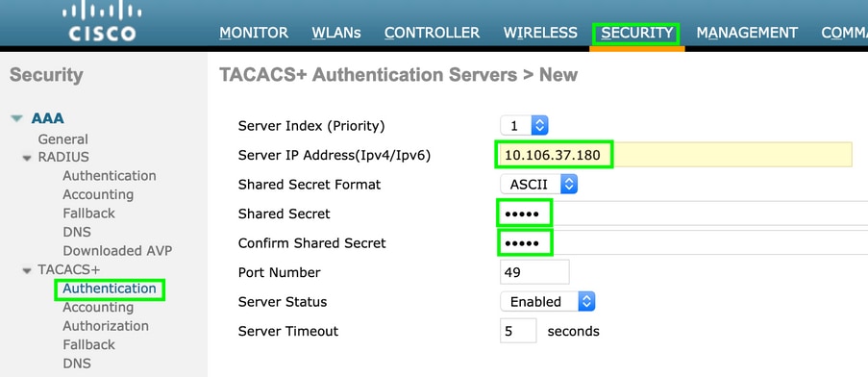This screenshot has height=377, width=868.
Task: Open TACACS+ Accounting link
Action: point(98,307)
